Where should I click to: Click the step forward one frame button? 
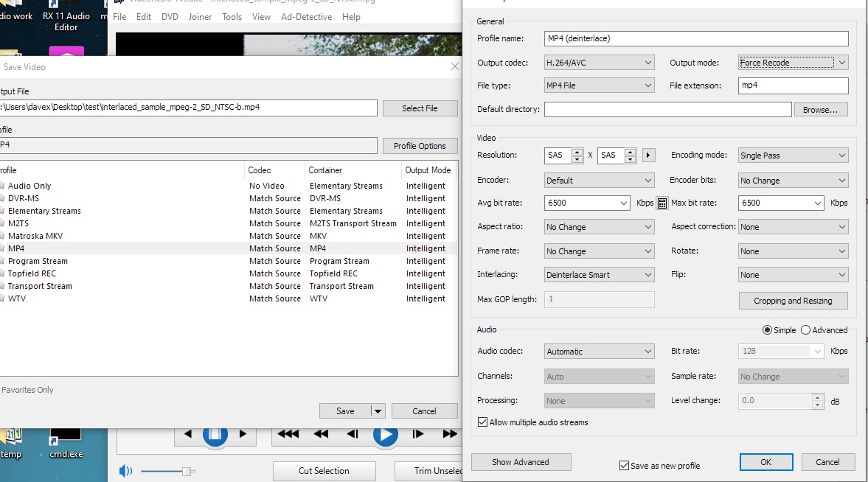pos(418,434)
